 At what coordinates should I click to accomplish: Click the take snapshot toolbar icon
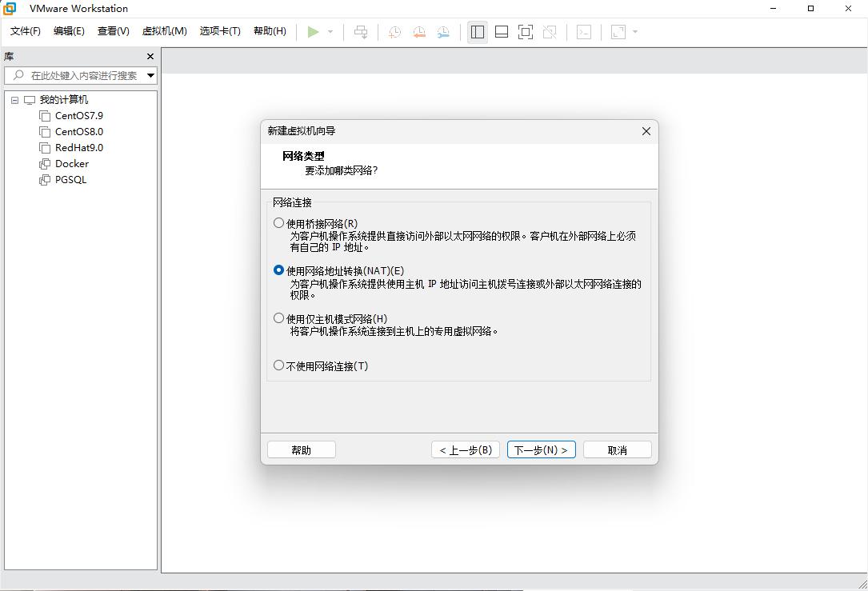coord(394,32)
